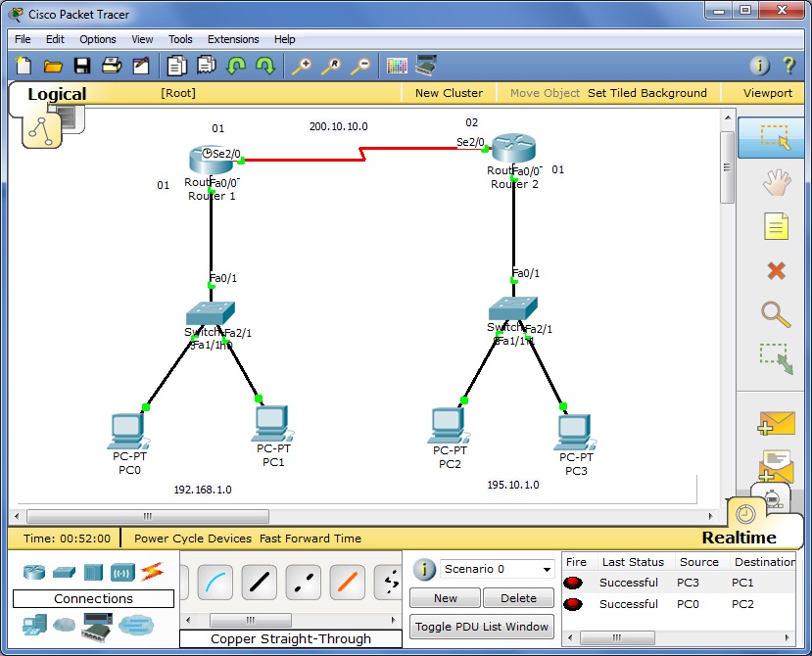The height and width of the screenshot is (656, 812).
Task: Click the Paste icon in the toolbar
Action: coord(206,66)
